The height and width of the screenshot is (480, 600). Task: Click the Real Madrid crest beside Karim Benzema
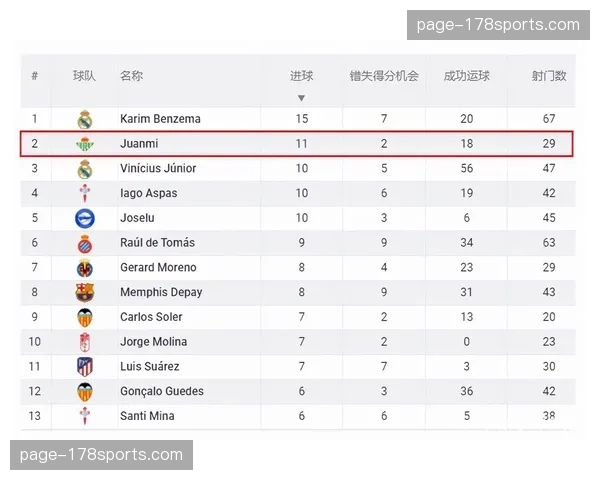pyautogui.click(x=85, y=119)
